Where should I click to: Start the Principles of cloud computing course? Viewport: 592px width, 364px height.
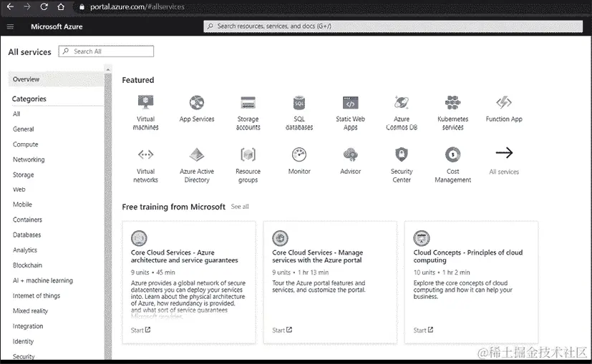(423, 330)
